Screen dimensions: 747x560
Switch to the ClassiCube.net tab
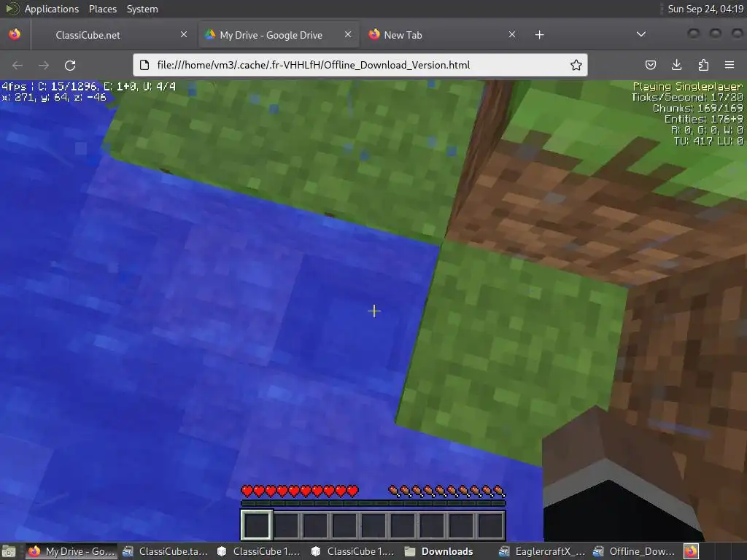coord(113,35)
